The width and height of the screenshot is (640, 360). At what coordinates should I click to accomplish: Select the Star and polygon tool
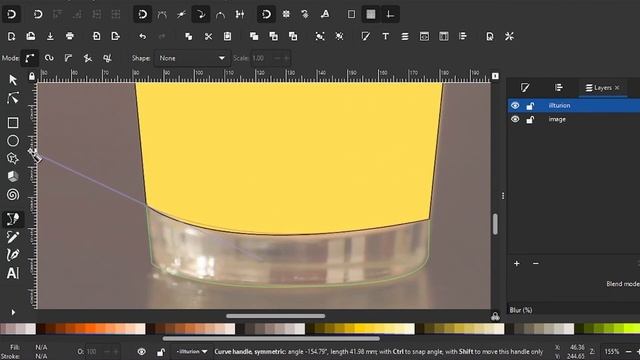click(13, 158)
